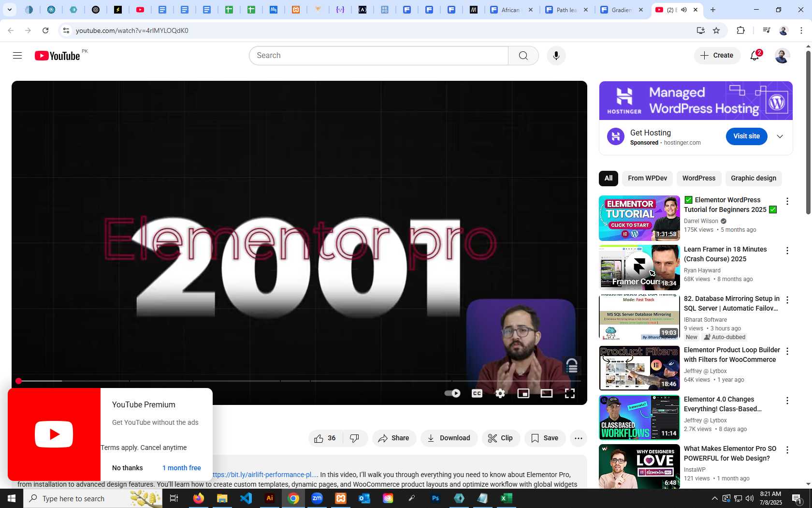This screenshot has width=812, height=508.
Task: Enable theater mode
Action: (x=547, y=393)
